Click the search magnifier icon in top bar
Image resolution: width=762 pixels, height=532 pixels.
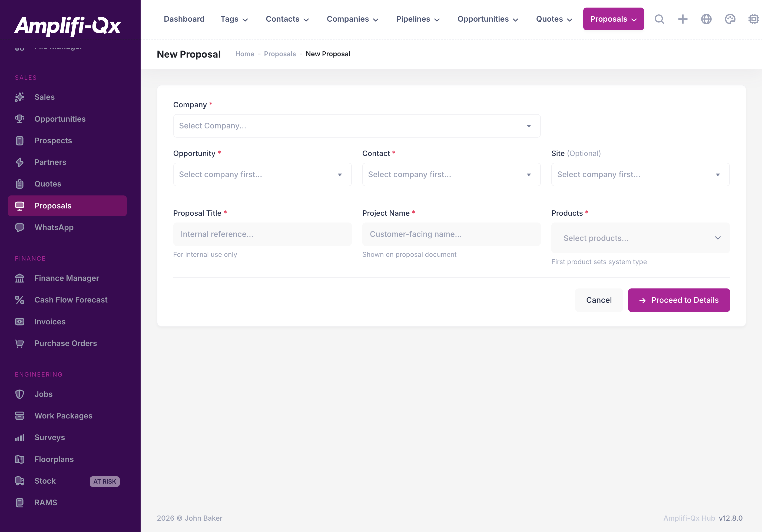click(x=659, y=19)
